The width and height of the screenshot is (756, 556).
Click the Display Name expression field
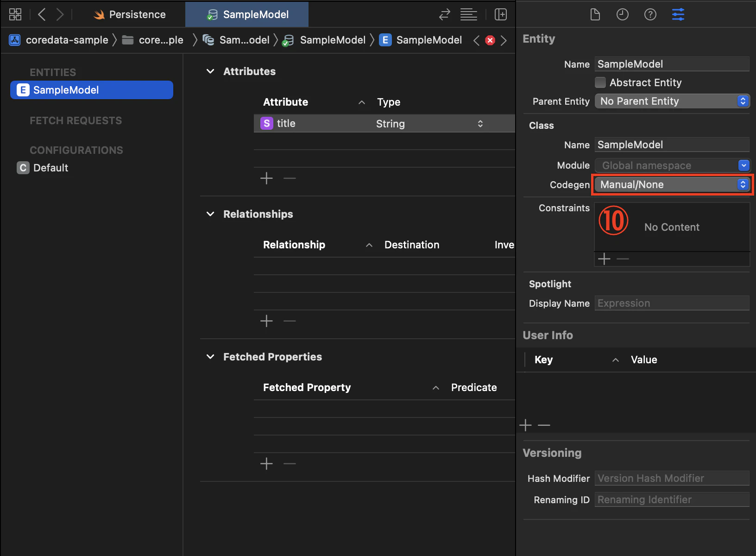(672, 303)
